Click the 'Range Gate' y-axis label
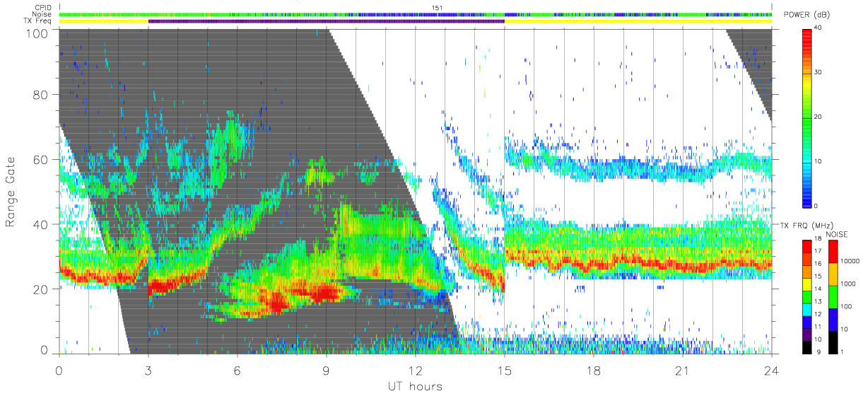The height and width of the screenshot is (401, 868). (11, 192)
